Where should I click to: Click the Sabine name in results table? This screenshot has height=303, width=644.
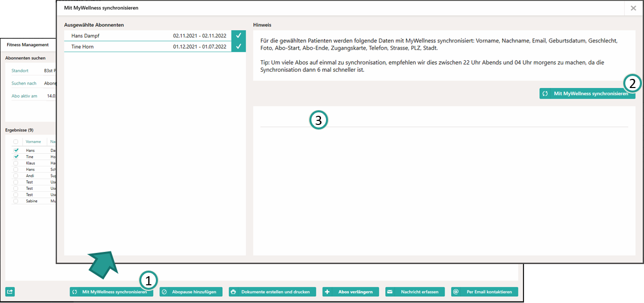[32, 201]
